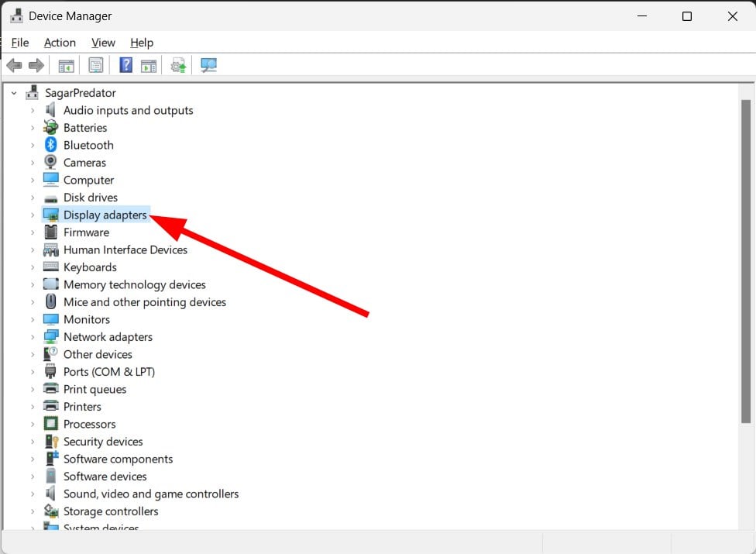756x554 pixels.
Task: Click the Forward arrow toolbar icon
Action: (x=36, y=65)
